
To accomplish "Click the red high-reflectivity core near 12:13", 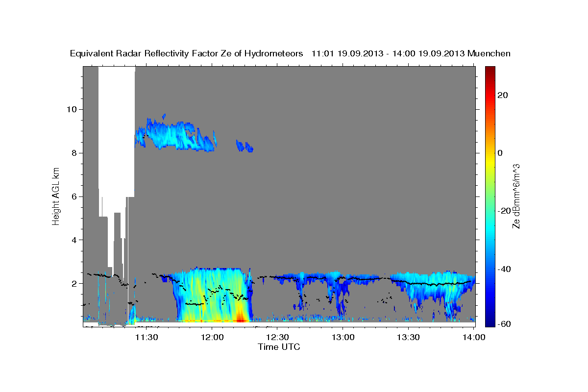I will (x=240, y=318).
